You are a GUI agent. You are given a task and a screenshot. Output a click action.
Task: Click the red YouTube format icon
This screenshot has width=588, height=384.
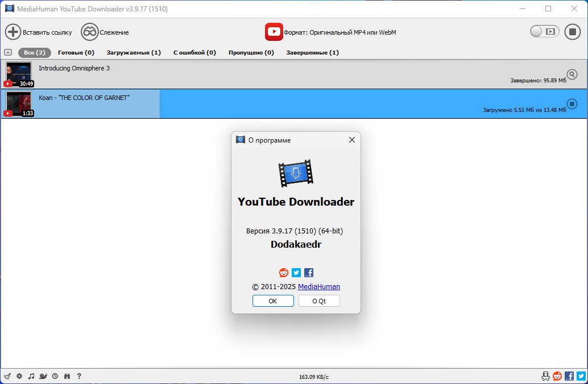(274, 32)
